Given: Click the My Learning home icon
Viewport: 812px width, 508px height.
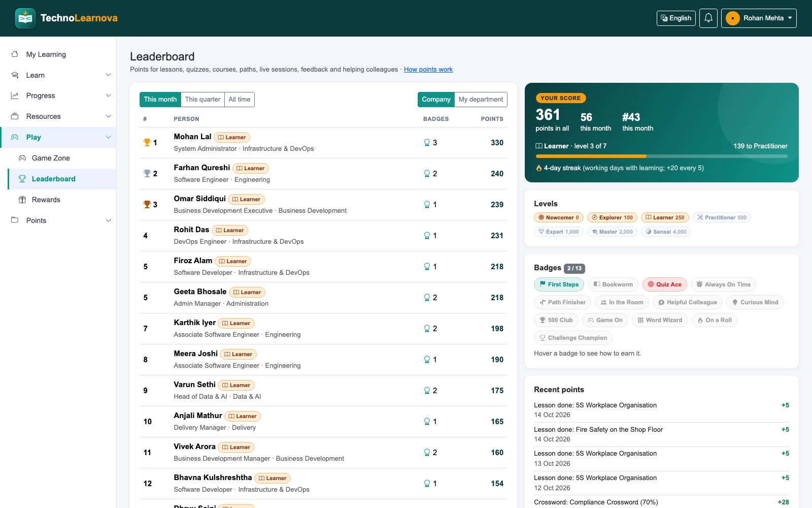Looking at the screenshot, I should pyautogui.click(x=15, y=54).
